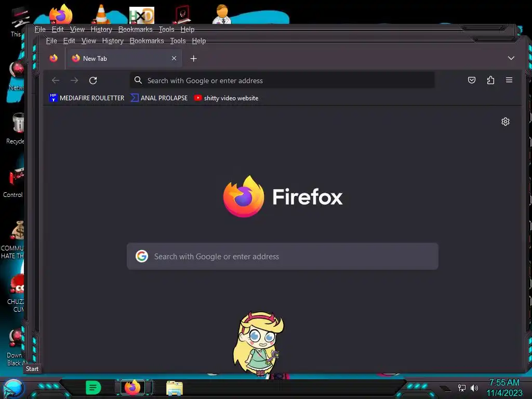Click the search magnifier in the address bar

(138, 80)
